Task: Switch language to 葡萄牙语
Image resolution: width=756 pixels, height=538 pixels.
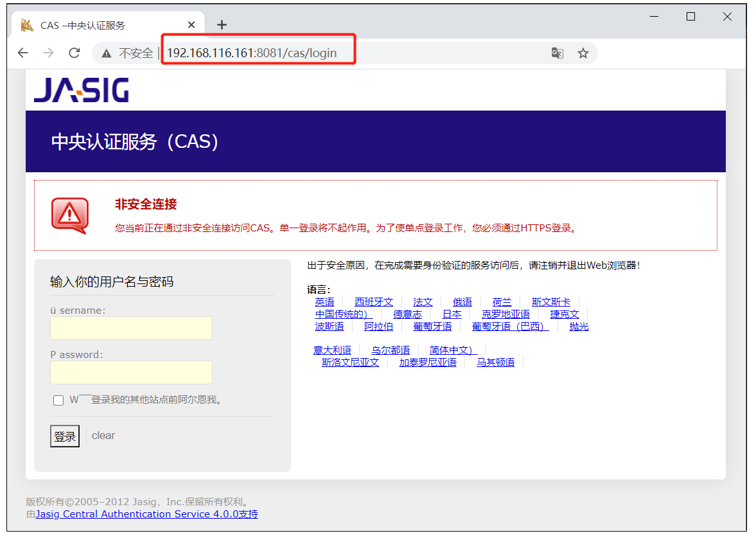Action: tap(432, 327)
